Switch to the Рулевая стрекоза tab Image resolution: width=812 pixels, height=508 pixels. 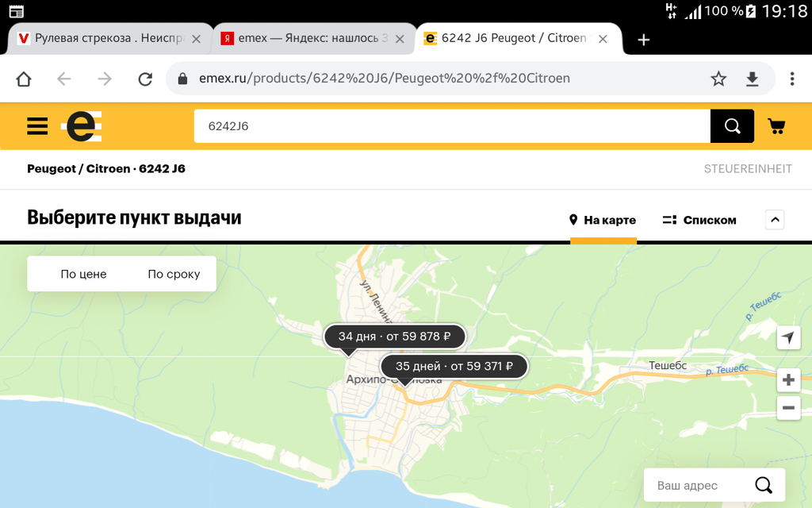[x=109, y=38]
